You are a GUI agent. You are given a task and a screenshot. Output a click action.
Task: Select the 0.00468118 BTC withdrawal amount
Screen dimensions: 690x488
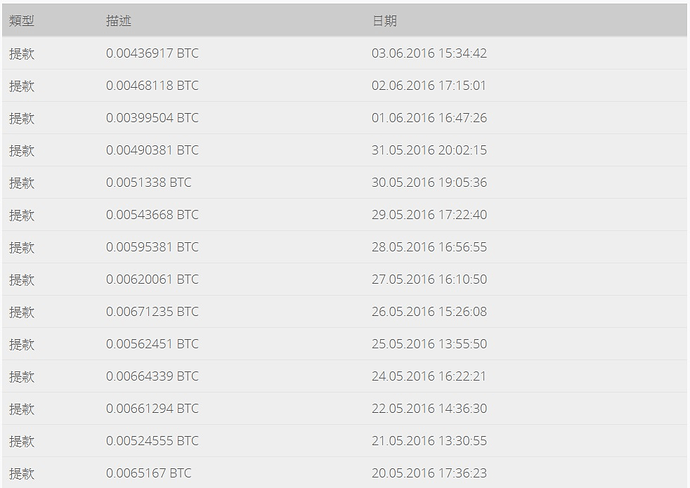[152, 85]
